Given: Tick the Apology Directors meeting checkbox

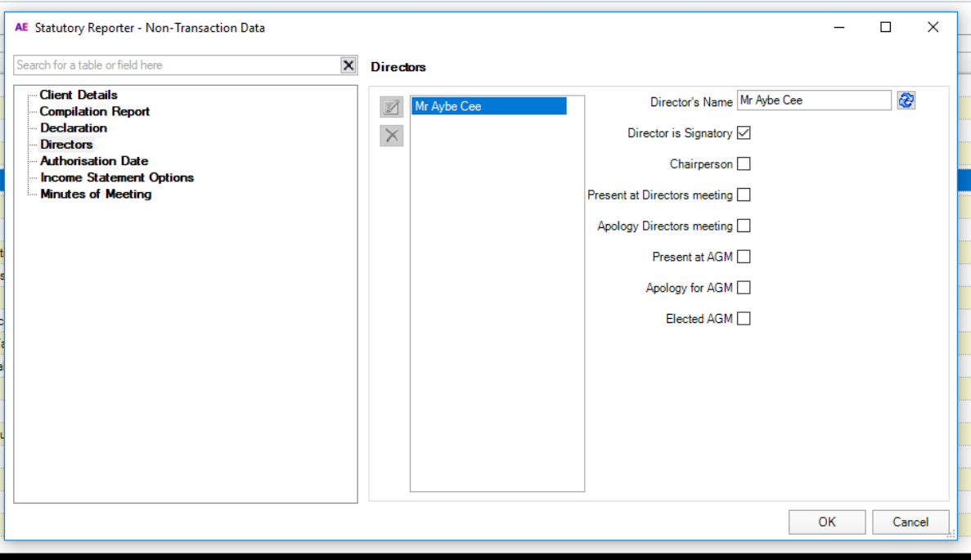Looking at the screenshot, I should [744, 226].
